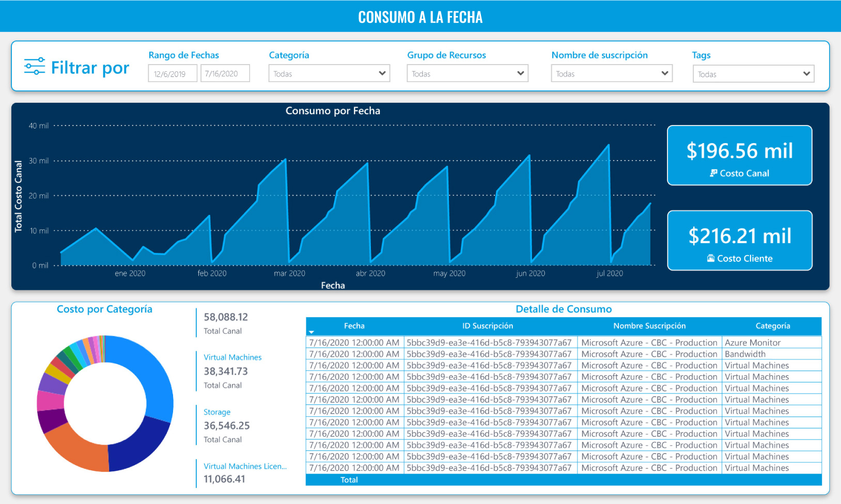Sort table by Nombre Suscripción column

point(649,326)
